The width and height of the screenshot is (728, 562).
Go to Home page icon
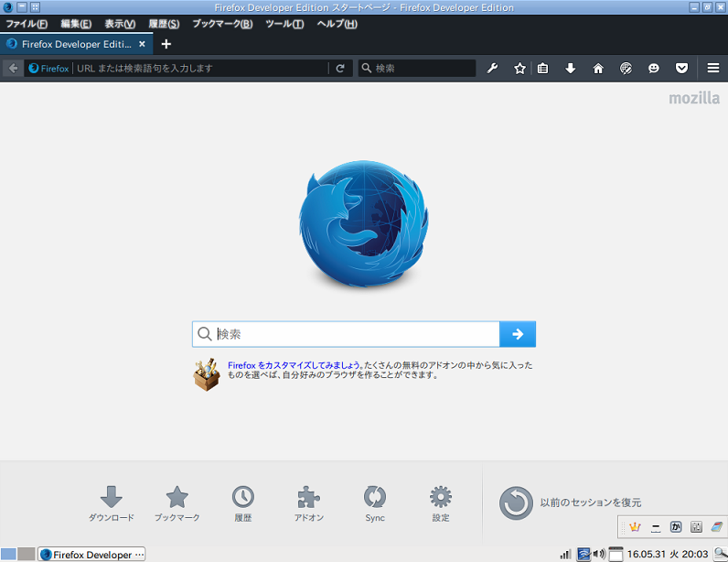pos(598,69)
